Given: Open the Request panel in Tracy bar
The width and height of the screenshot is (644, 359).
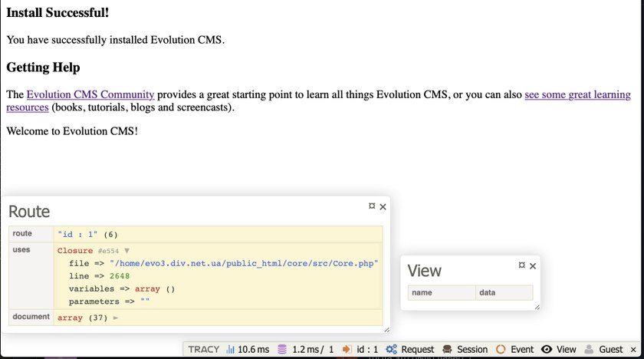Looking at the screenshot, I should [x=409, y=350].
